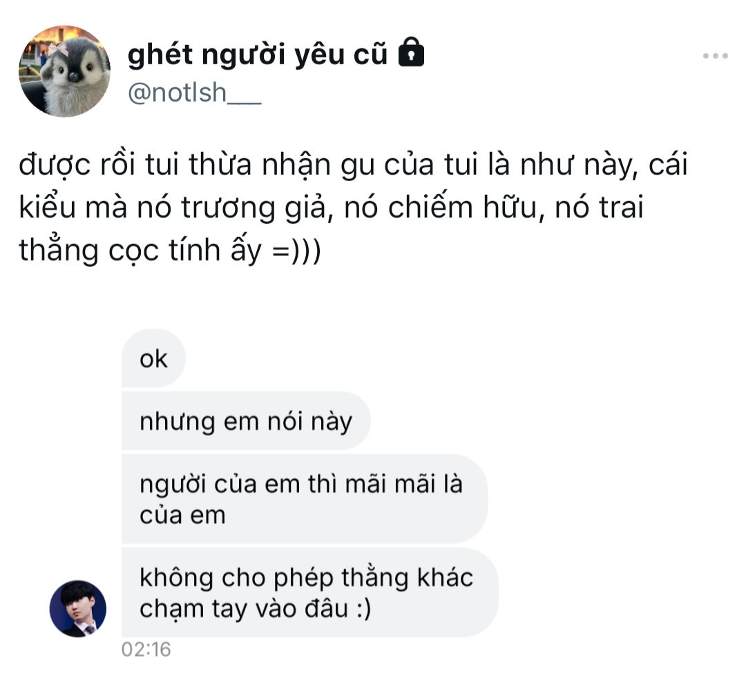This screenshot has height=700, width=746.
Task: Click the ":)" smiley in the last message
Action: coord(363,609)
